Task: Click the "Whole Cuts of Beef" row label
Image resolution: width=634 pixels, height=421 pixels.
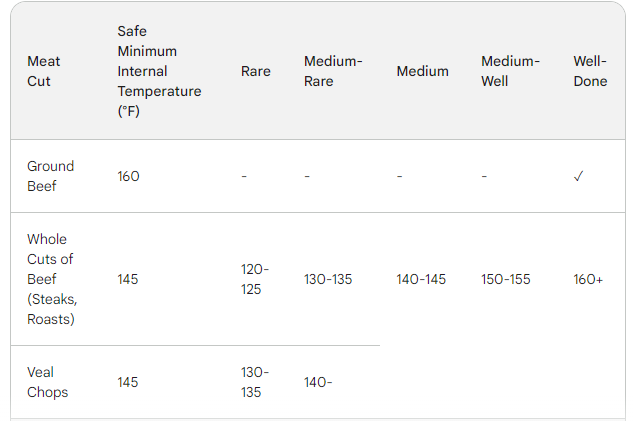Action: pos(51,279)
